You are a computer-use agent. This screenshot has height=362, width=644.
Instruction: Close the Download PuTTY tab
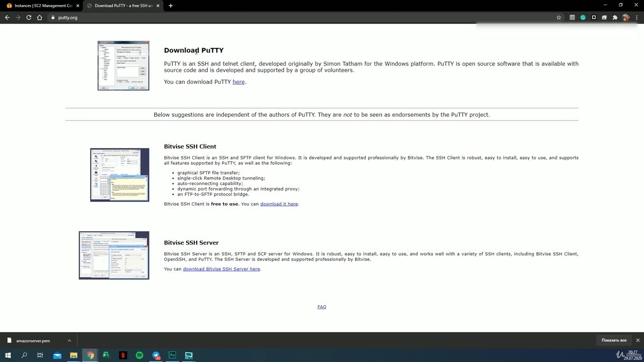[x=158, y=6]
